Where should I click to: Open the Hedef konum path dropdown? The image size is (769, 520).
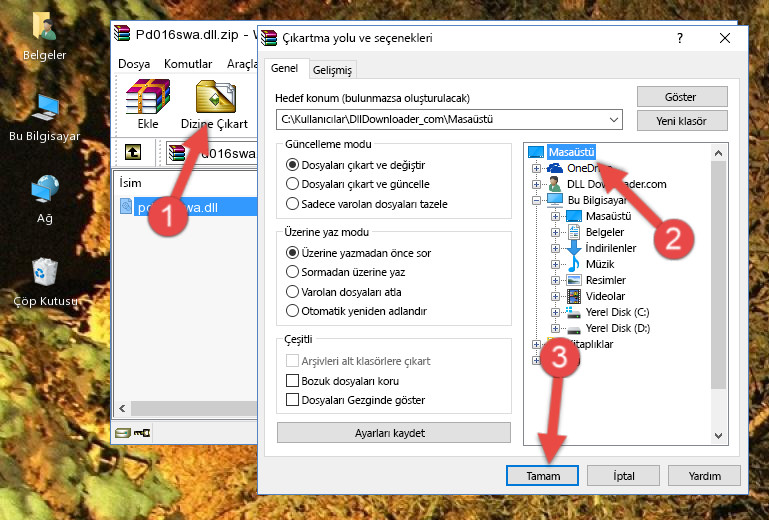614,119
